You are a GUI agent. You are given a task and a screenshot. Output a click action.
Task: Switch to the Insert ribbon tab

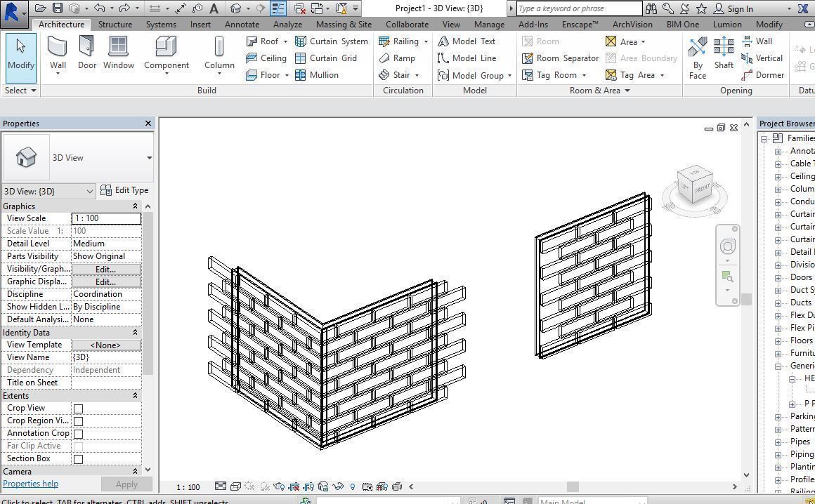(x=200, y=24)
